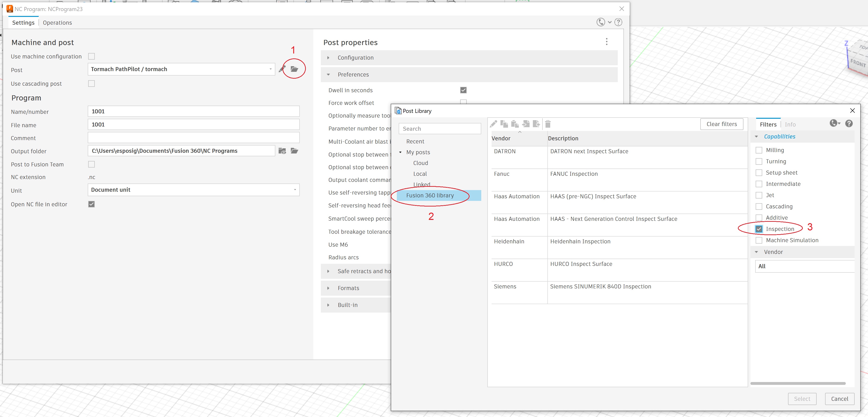868x417 pixels.
Task: Toggle Open NC file in editor checkbox
Action: coord(91,204)
